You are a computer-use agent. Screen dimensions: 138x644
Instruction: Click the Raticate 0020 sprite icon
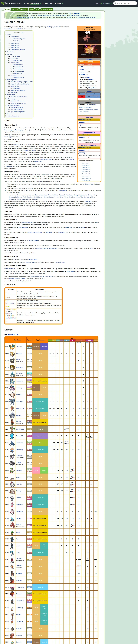[x=12, y=353]
